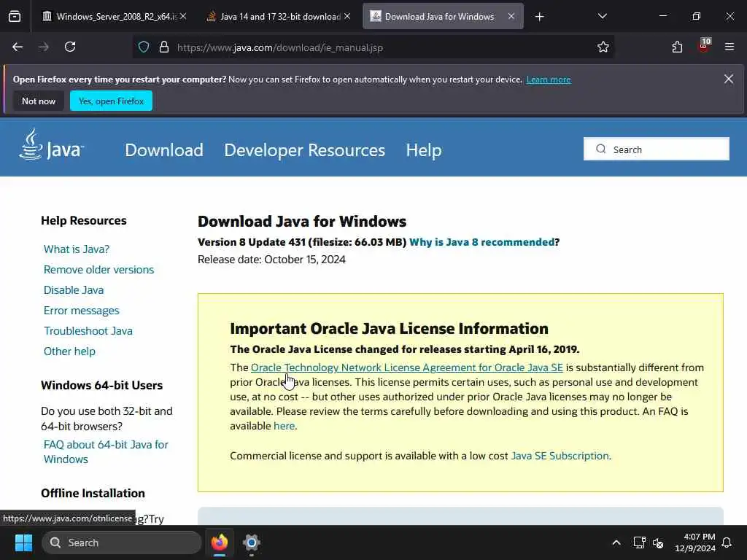Reload the current page
Viewport: 747px width, 560px height.
pyautogui.click(x=70, y=47)
